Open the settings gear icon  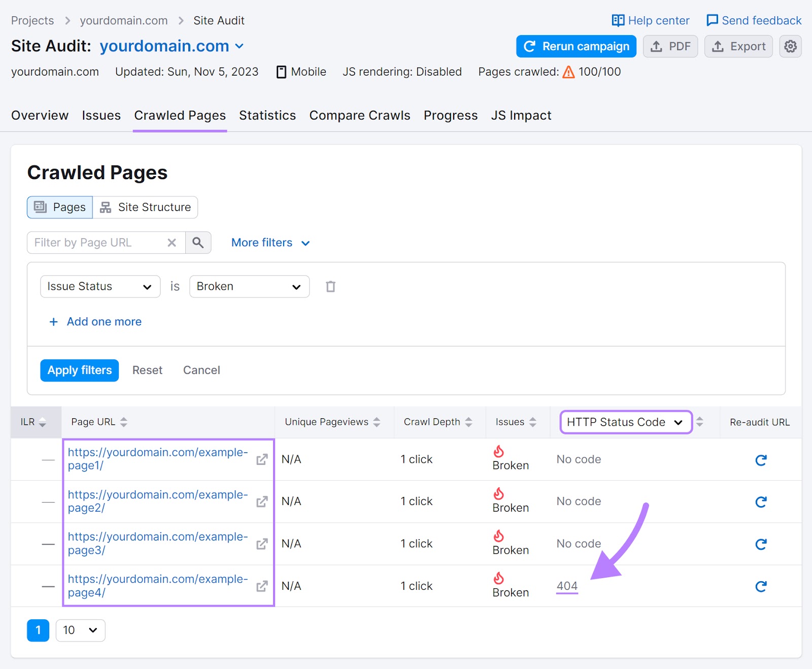tap(790, 46)
